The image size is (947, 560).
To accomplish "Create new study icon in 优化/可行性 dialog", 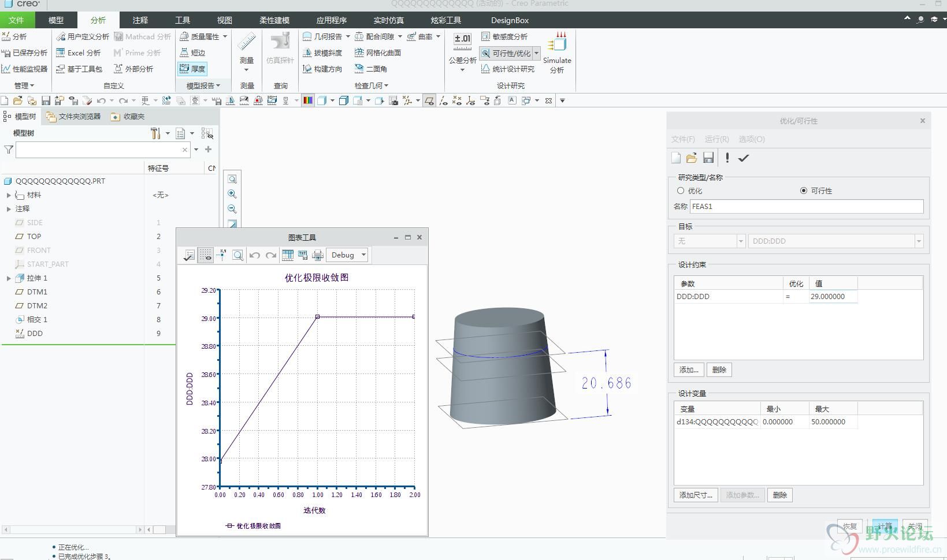I will (x=676, y=158).
